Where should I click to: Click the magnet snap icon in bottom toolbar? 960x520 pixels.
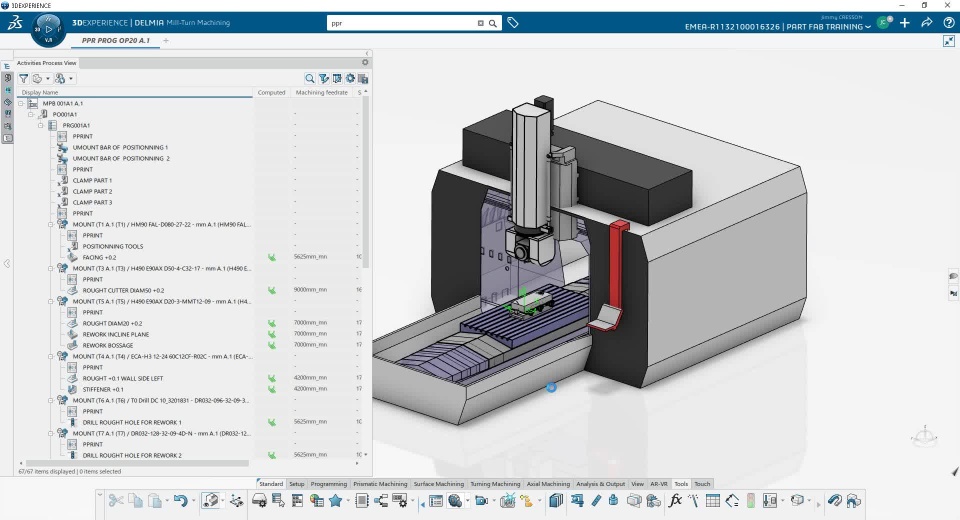pyautogui.click(x=834, y=500)
